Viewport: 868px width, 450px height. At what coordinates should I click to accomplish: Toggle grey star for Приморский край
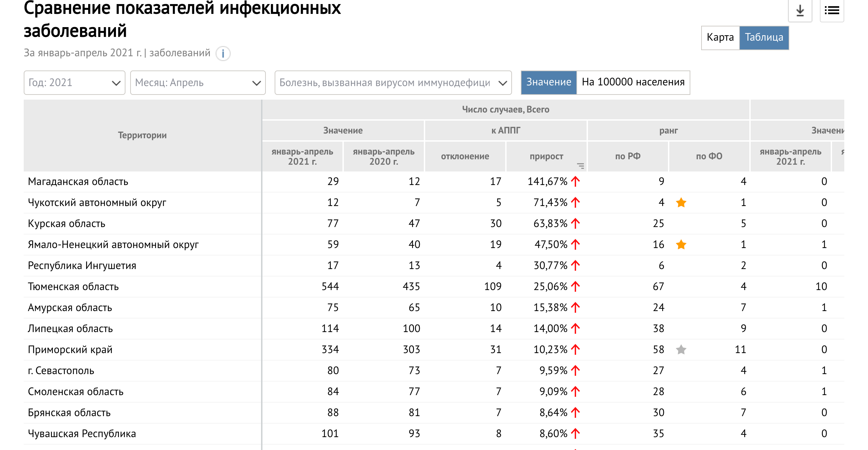coord(681,350)
